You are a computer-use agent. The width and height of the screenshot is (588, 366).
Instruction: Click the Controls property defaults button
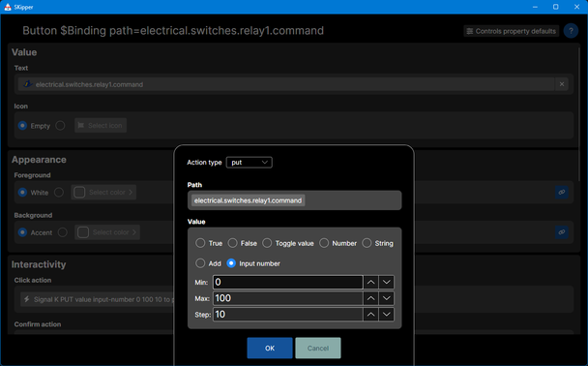click(x=512, y=31)
